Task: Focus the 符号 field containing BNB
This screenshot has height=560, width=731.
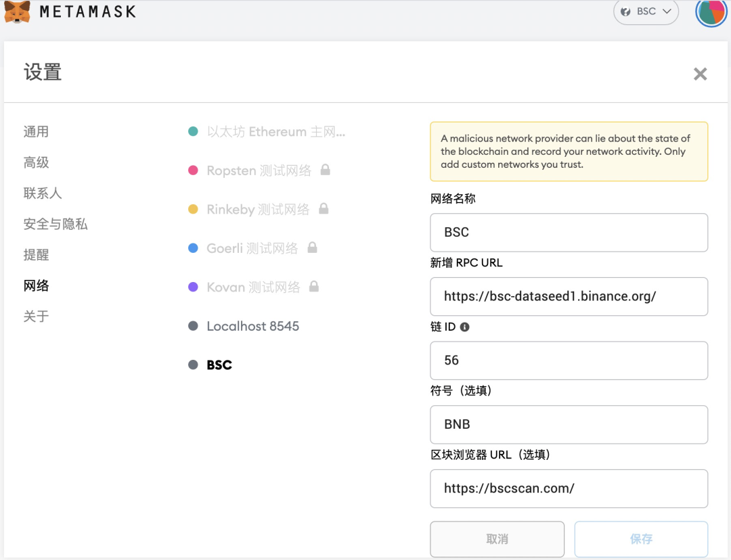Action: [x=569, y=425]
